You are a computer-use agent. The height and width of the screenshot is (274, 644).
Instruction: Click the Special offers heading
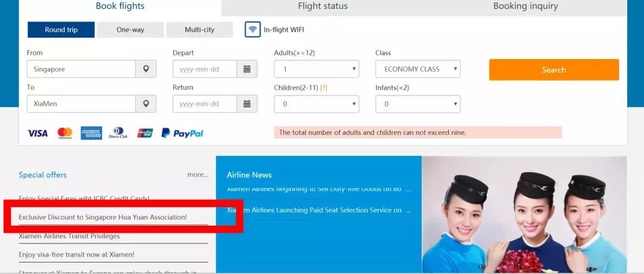(42, 175)
